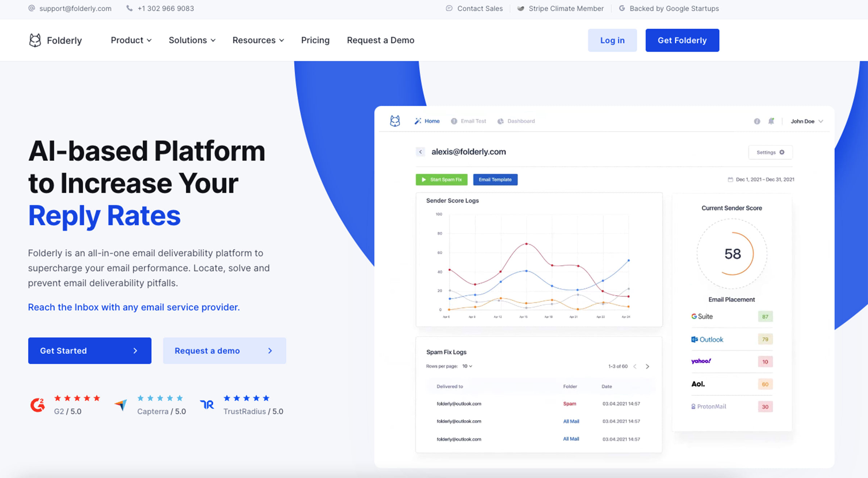
Task: Click the Pricing menu item
Action: (x=315, y=40)
